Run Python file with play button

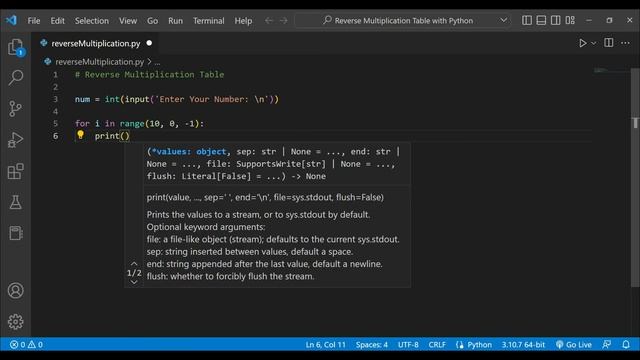pos(582,43)
